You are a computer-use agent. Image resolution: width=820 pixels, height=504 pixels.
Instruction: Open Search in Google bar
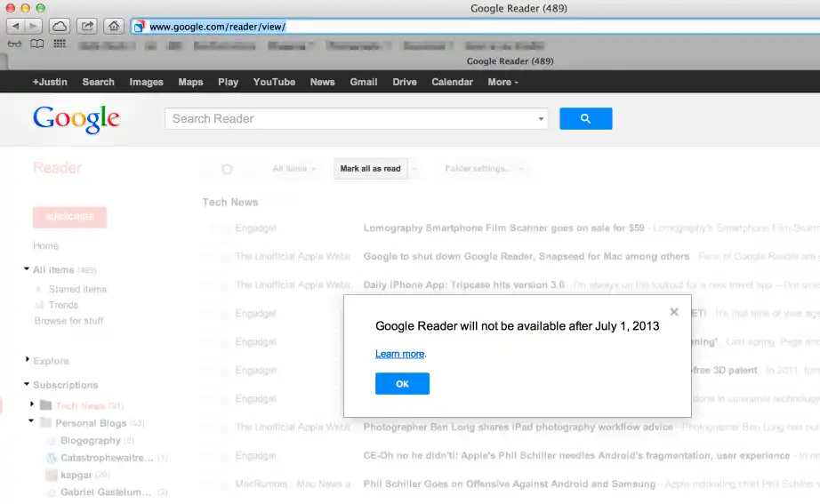coord(99,82)
